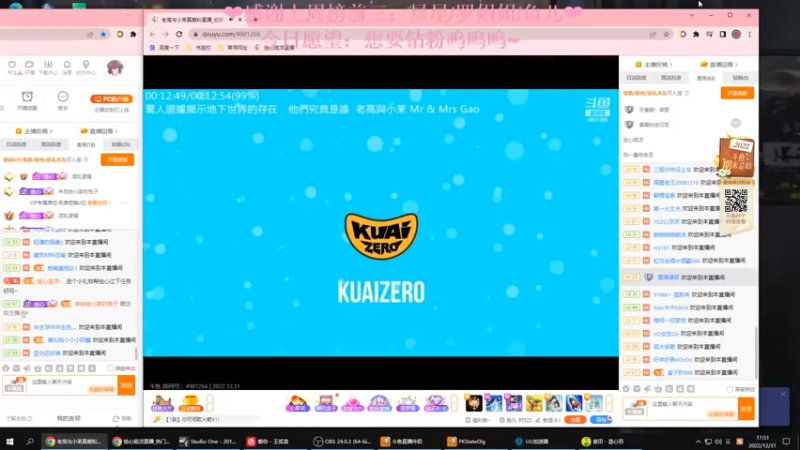Screen dimensions: 800x450
Task: Open the 消息 bell notifications icon
Action: [x=67, y=67]
